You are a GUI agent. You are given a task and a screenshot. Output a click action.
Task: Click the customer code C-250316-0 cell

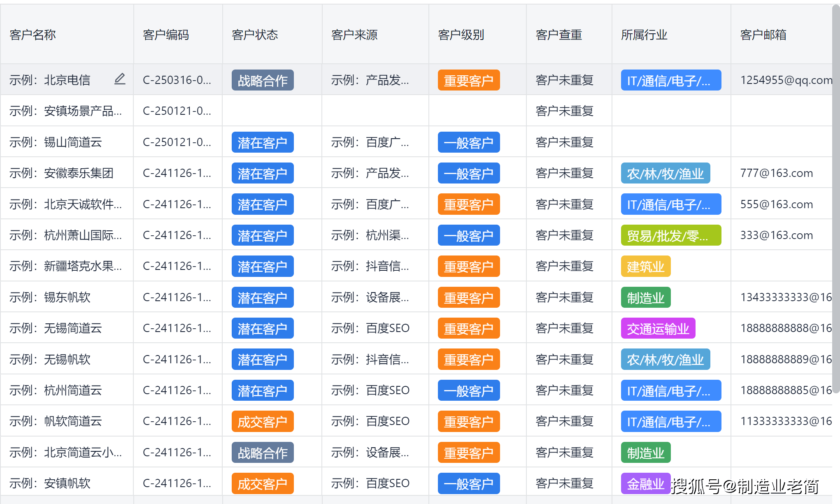(x=177, y=80)
